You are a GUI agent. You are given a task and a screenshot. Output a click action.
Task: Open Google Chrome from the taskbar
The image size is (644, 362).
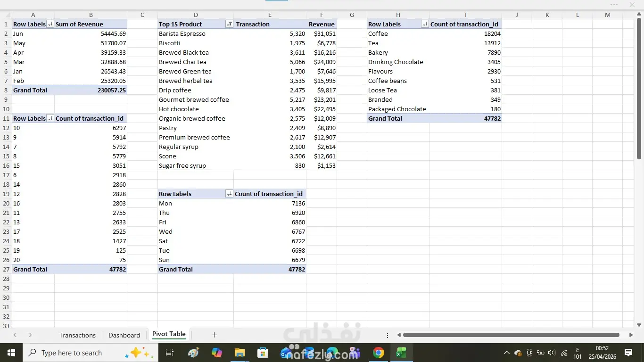[378, 353]
